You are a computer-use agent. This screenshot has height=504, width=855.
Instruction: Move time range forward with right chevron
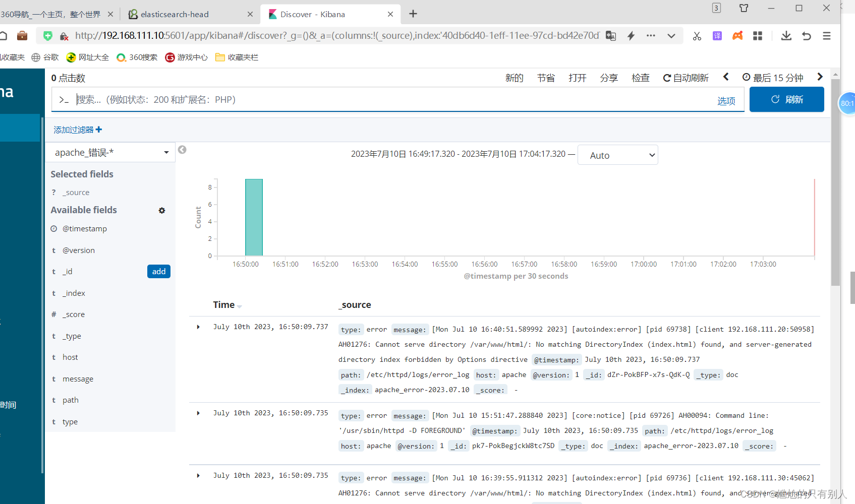[820, 77]
